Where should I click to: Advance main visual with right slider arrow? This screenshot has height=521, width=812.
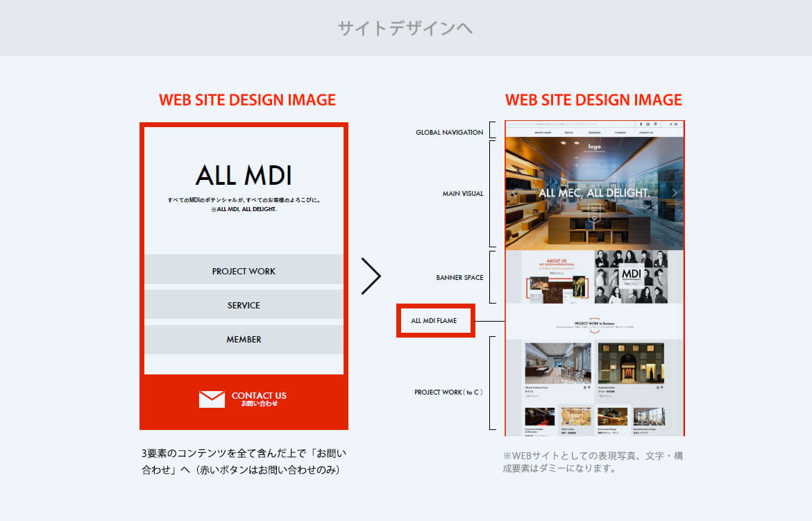point(675,192)
